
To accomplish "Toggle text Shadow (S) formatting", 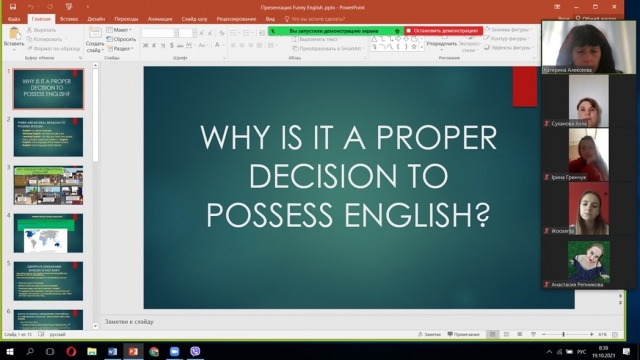I will (171, 45).
